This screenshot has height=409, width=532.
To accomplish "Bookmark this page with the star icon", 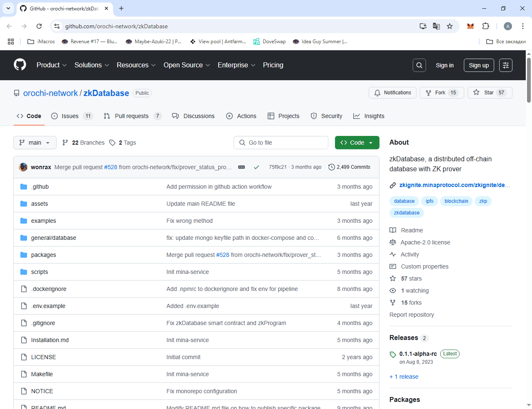I will tap(450, 26).
